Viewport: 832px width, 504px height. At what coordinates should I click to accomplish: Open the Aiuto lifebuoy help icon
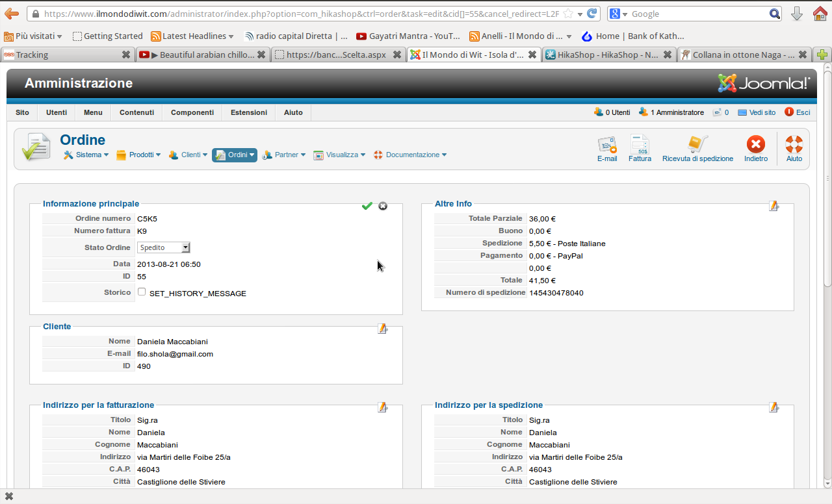pos(794,149)
